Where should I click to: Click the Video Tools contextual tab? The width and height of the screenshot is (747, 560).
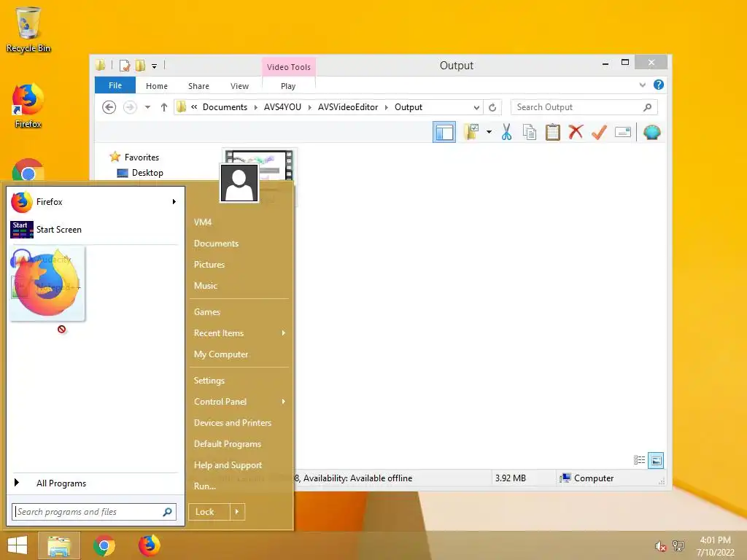coord(288,67)
